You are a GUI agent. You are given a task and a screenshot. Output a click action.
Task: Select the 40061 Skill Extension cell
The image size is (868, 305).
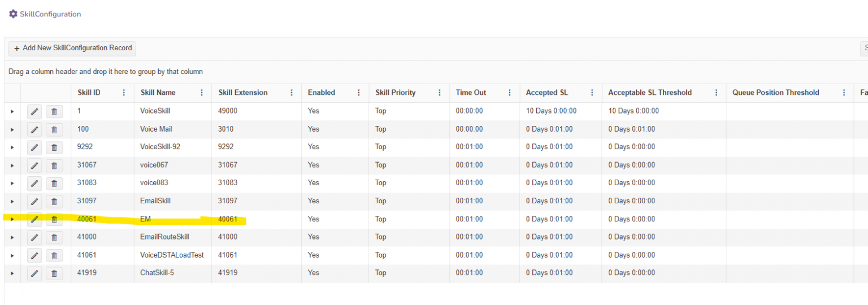click(228, 219)
